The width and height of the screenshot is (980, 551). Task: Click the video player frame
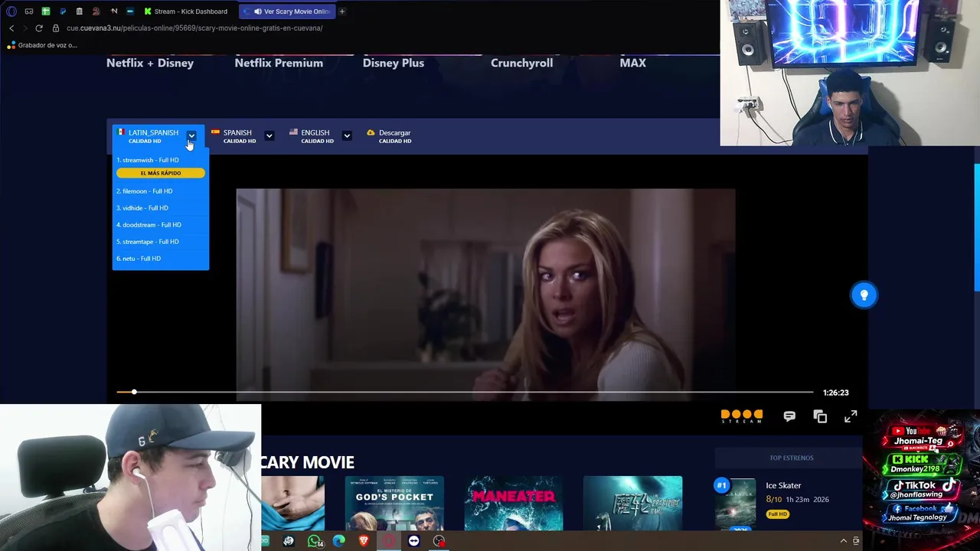485,294
